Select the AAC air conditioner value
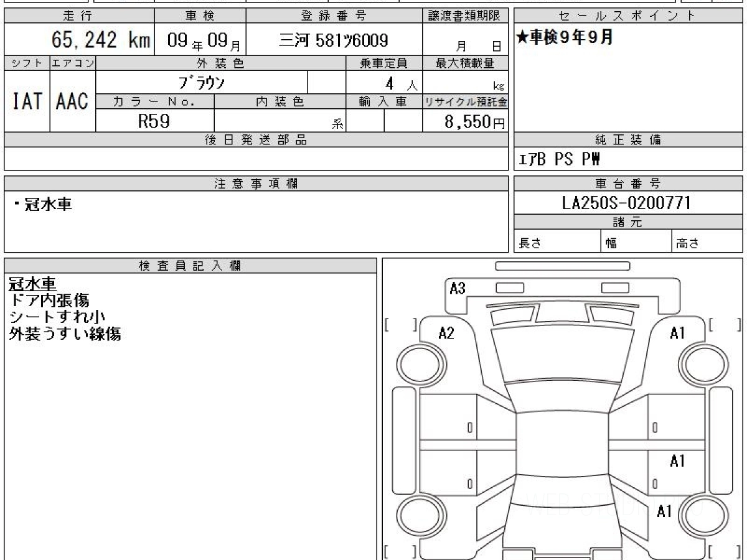 (72, 101)
